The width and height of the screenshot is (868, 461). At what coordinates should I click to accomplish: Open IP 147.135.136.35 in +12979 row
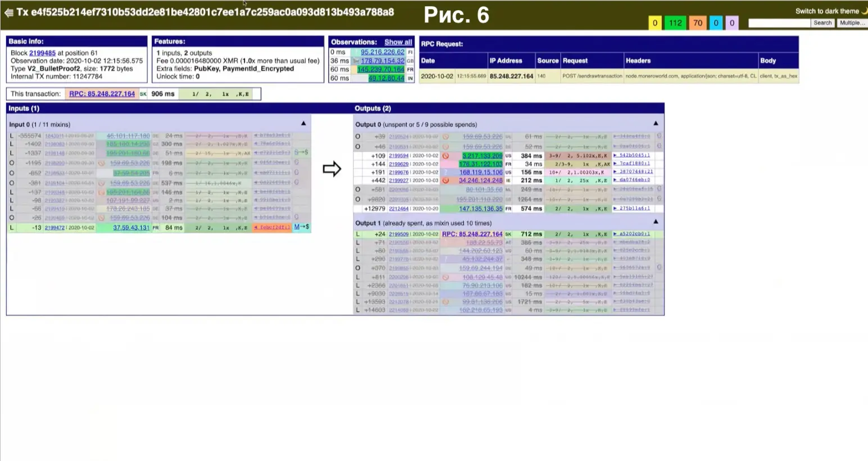[x=481, y=209]
